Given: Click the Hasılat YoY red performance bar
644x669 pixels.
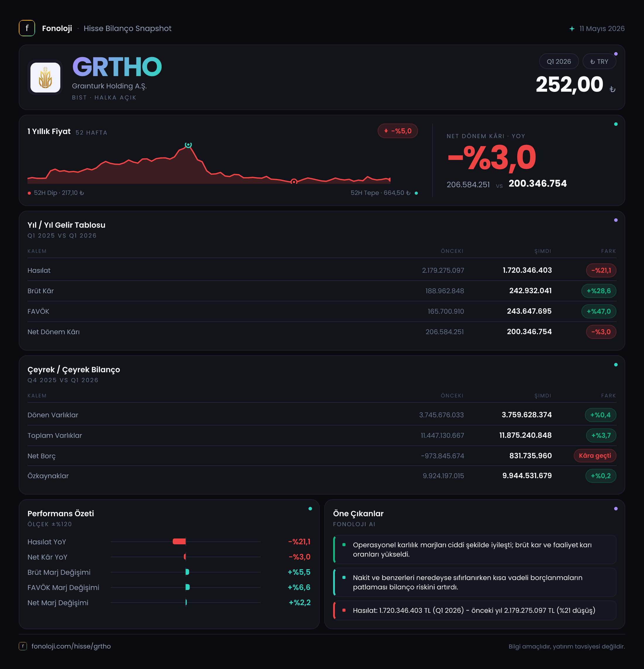Looking at the screenshot, I should pyautogui.click(x=179, y=541).
